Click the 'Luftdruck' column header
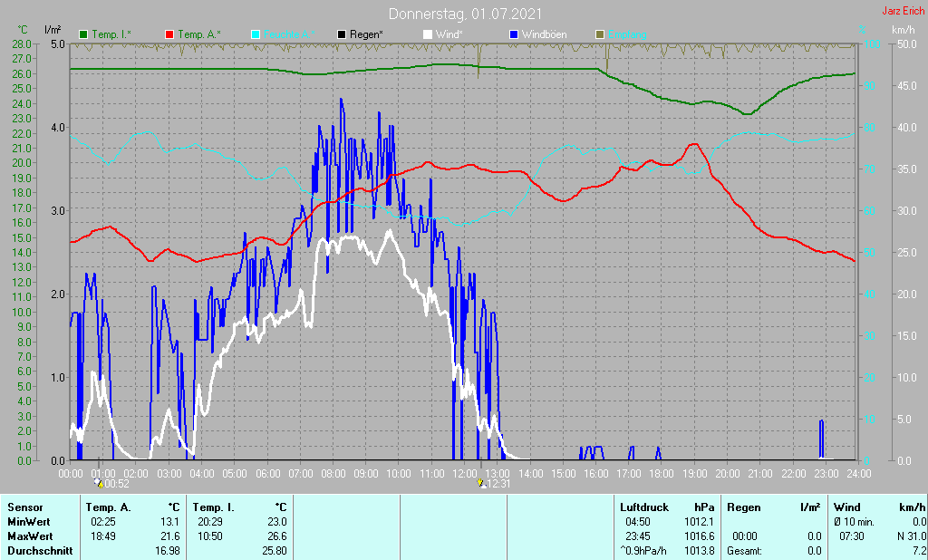Screen dimensions: 928x560 [644, 507]
